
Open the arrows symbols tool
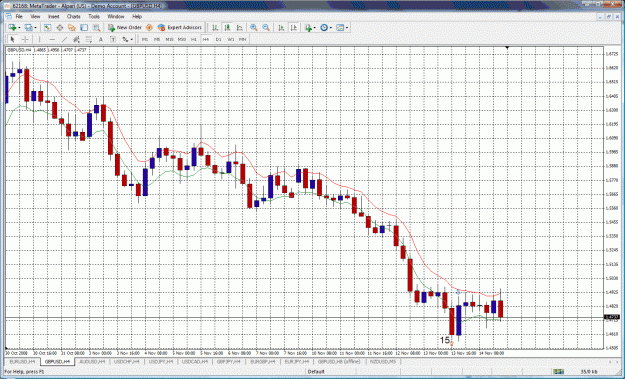tap(125, 39)
